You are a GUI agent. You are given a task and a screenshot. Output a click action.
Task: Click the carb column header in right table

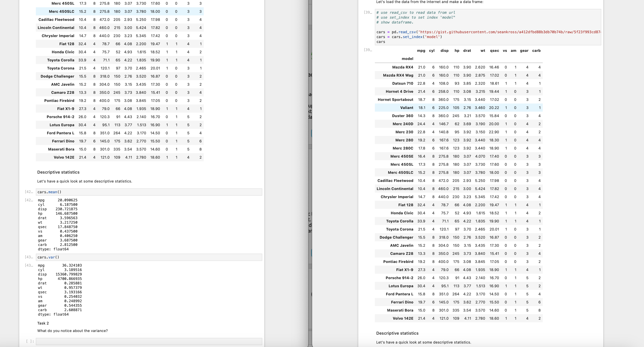pos(537,51)
